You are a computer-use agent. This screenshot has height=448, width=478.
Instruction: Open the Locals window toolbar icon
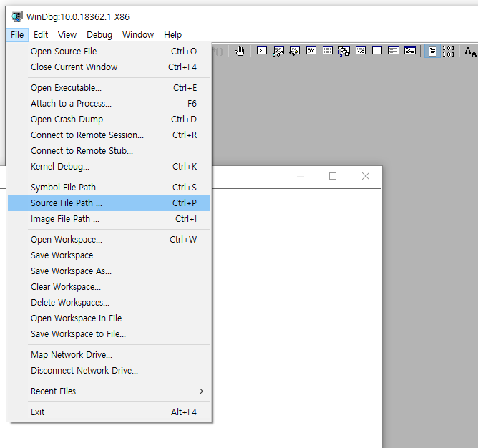point(295,51)
